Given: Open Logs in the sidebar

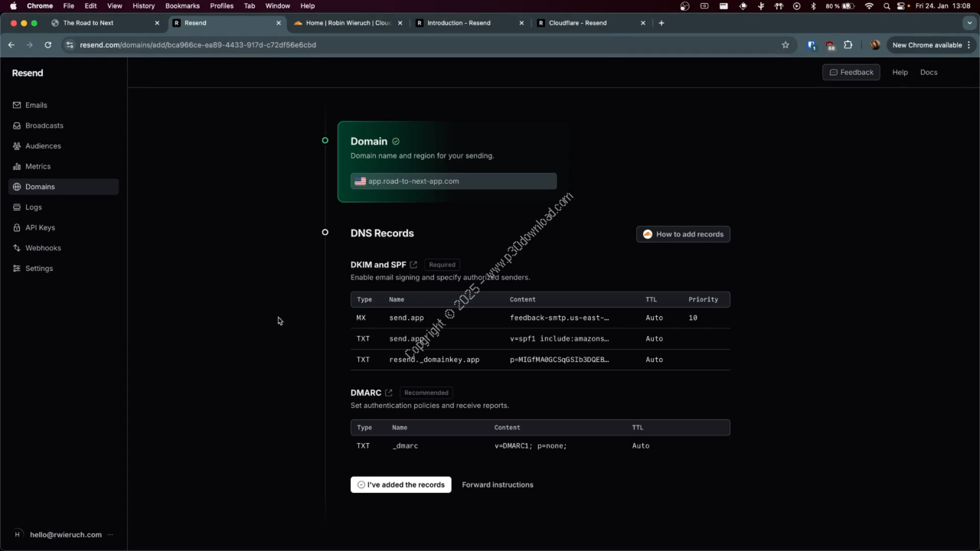Looking at the screenshot, I should click(x=64, y=207).
